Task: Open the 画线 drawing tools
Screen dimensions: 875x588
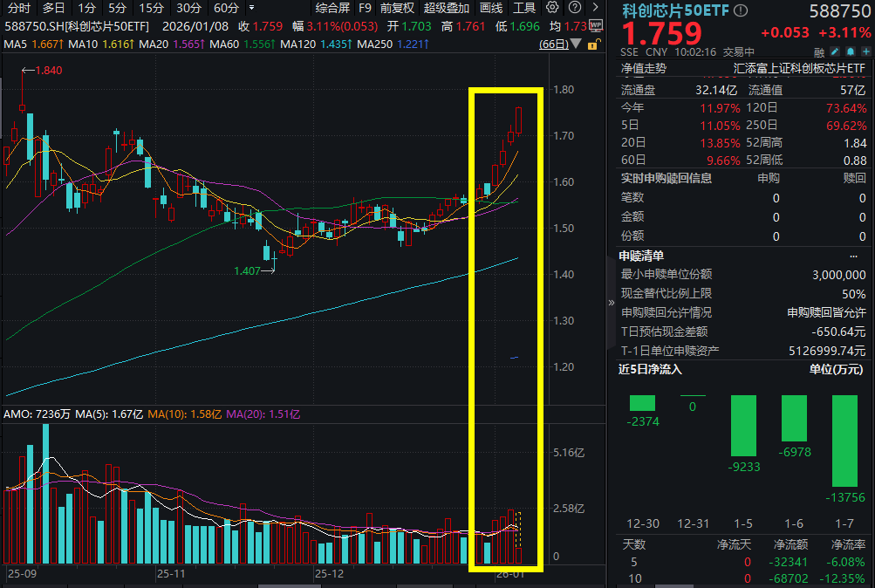Action: [491, 8]
